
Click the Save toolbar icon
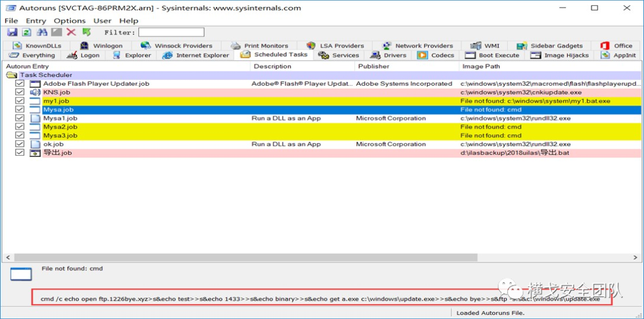coord(12,32)
